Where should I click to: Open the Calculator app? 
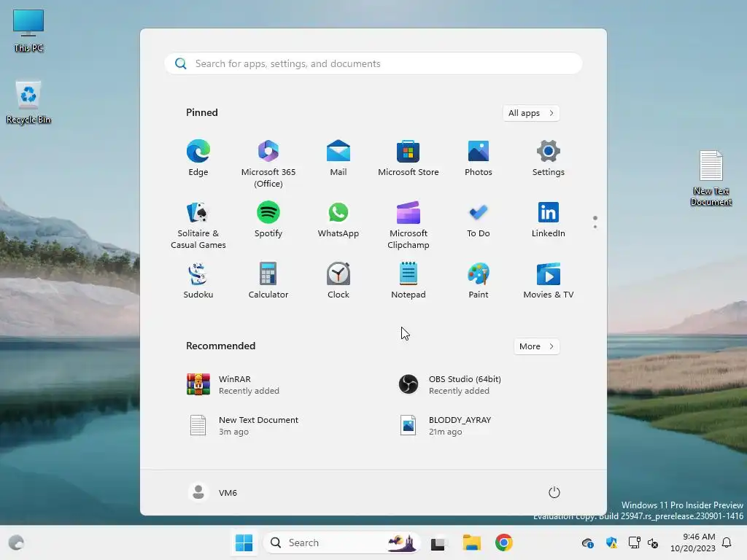coord(268,281)
